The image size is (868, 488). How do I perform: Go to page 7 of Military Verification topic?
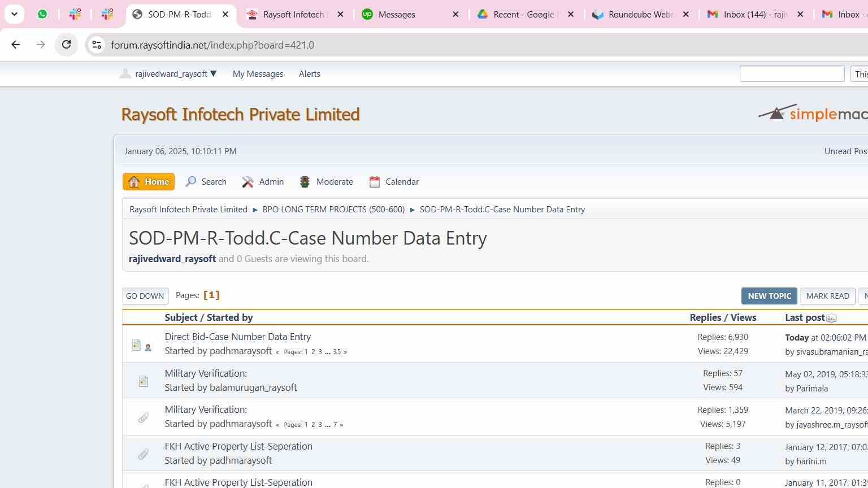click(x=335, y=425)
